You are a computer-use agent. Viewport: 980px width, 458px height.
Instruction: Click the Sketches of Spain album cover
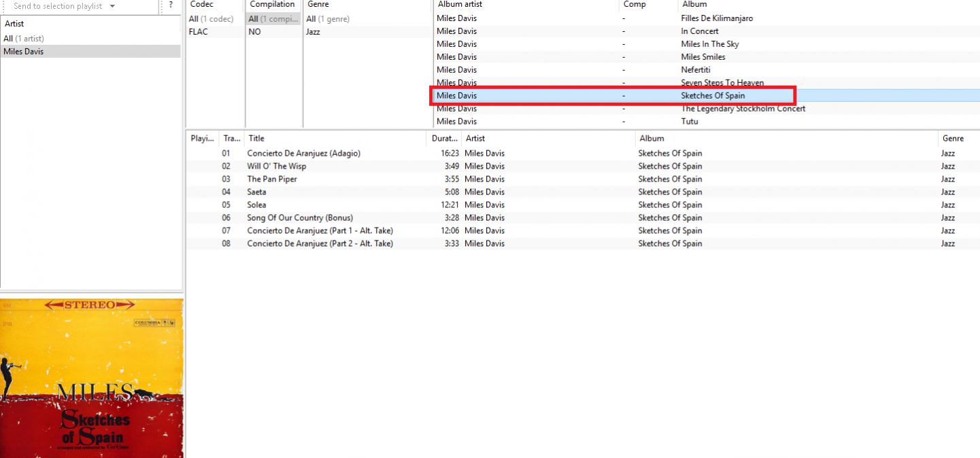point(92,378)
